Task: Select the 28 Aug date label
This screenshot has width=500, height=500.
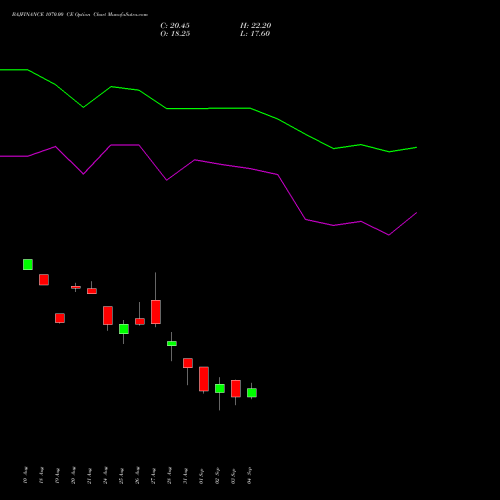Action: 169,475
